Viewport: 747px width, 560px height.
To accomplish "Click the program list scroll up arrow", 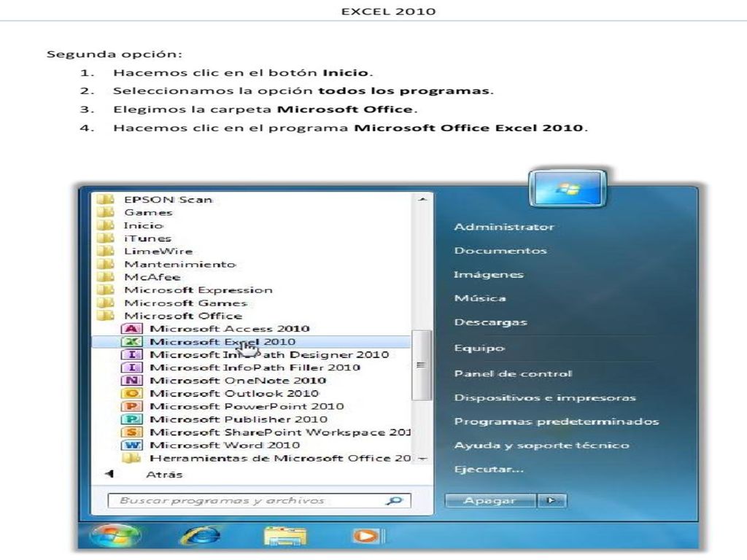I will click(x=422, y=199).
